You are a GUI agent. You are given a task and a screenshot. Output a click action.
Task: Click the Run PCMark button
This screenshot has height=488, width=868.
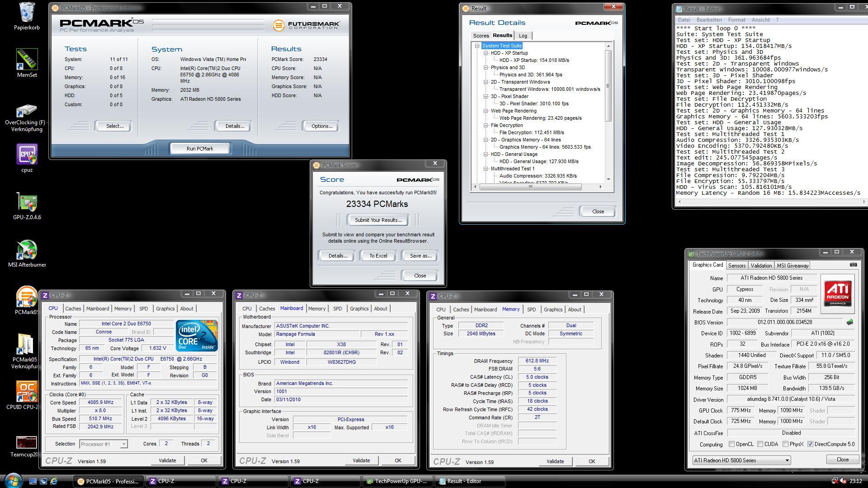pos(200,149)
